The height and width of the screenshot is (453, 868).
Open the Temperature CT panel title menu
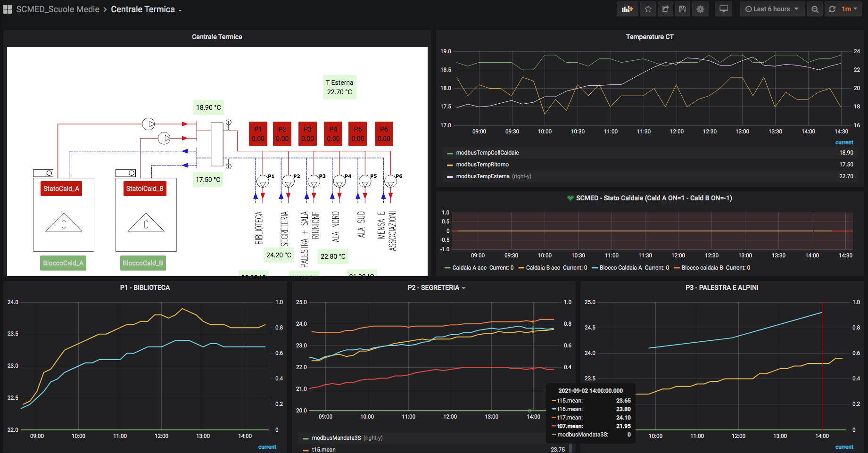coord(649,37)
